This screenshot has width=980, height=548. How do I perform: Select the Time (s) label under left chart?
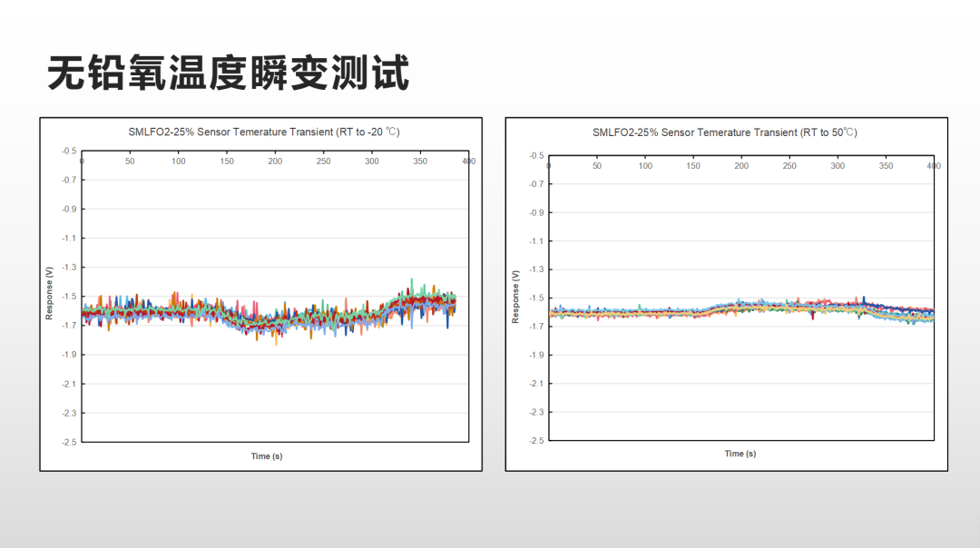point(267,456)
